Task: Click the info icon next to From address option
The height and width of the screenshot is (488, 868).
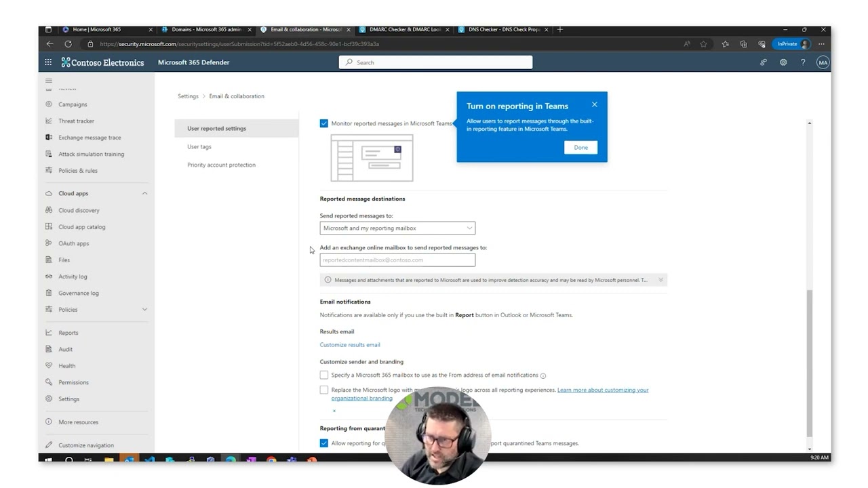Action: [x=543, y=375]
